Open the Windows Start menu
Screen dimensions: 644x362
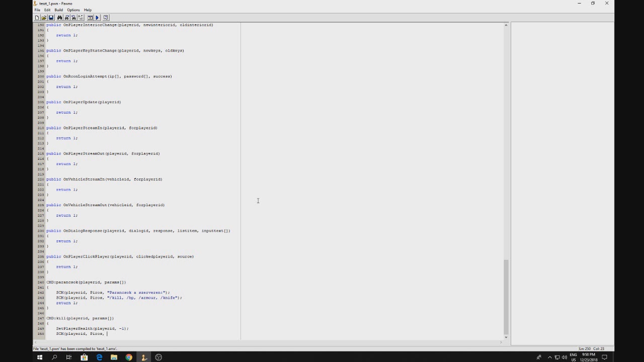click(39, 357)
